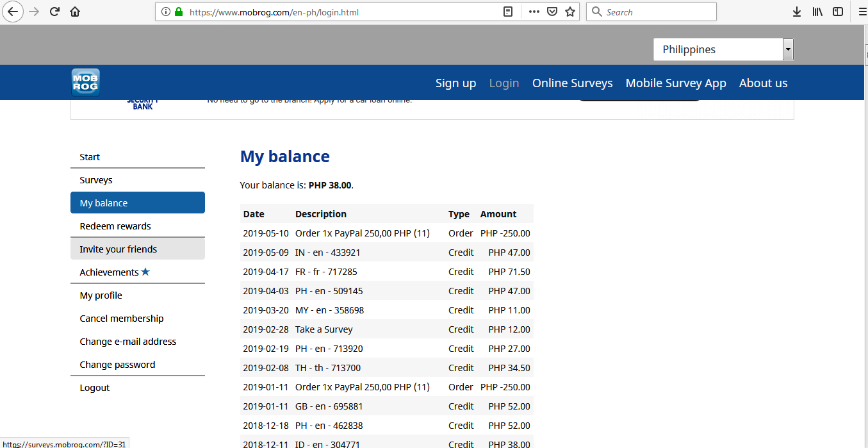
Task: Open Invite your friends sidebar item
Action: tap(138, 249)
